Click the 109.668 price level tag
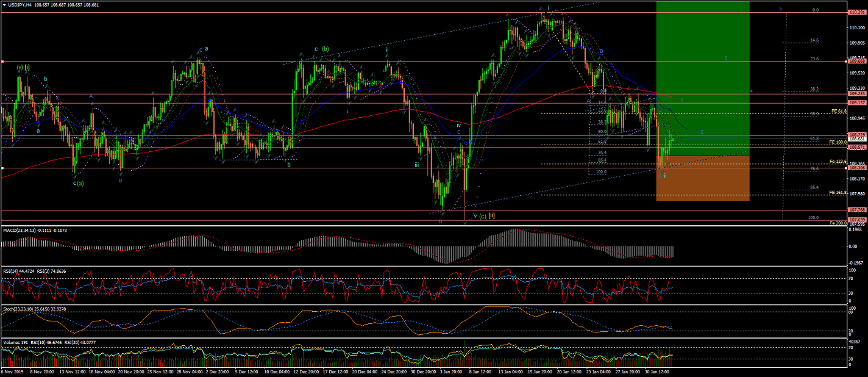The height and width of the screenshot is (377, 868). pyautogui.click(x=856, y=61)
